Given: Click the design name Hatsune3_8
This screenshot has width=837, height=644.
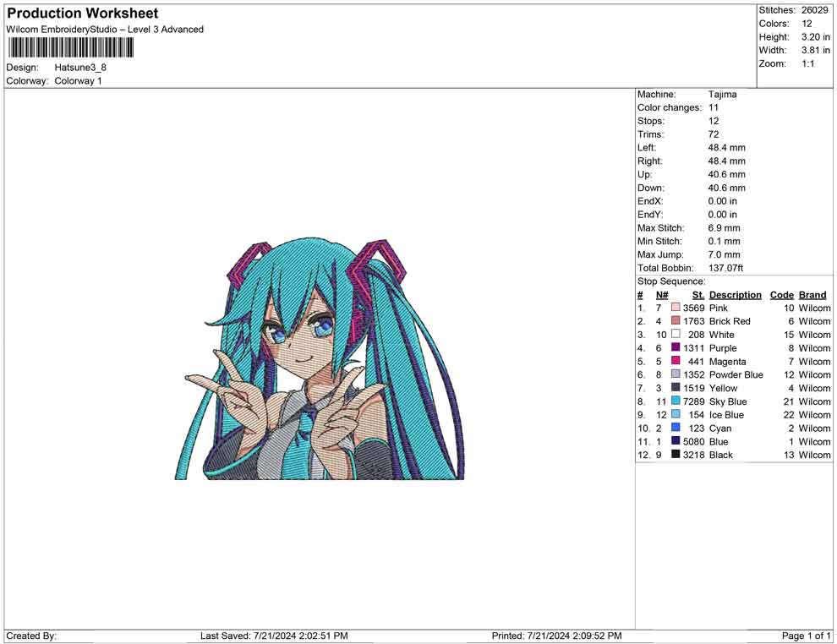Looking at the screenshot, I should pos(80,68).
